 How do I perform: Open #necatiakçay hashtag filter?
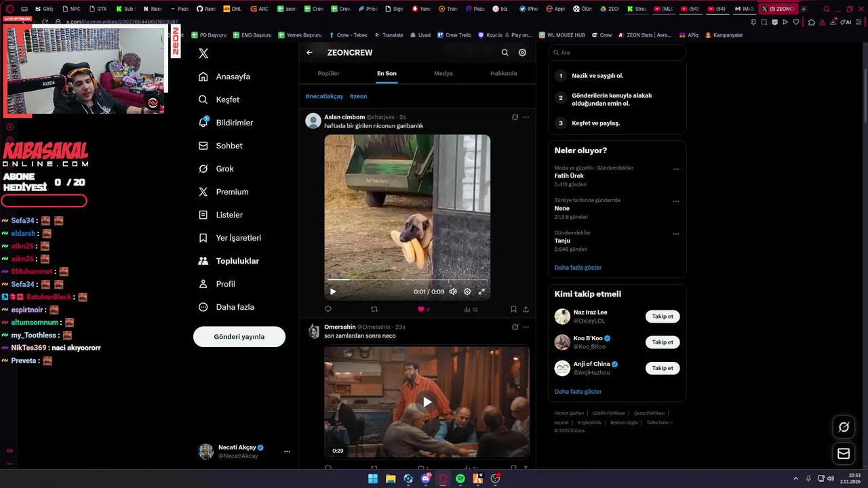324,96
